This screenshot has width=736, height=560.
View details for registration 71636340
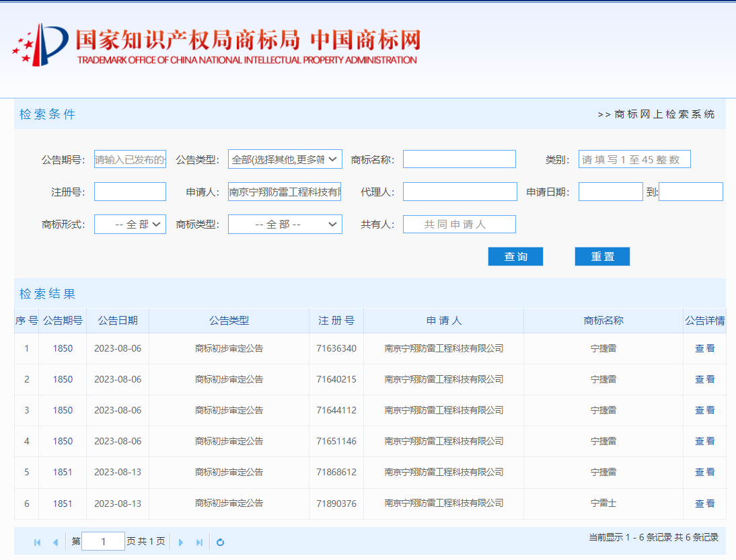704,349
